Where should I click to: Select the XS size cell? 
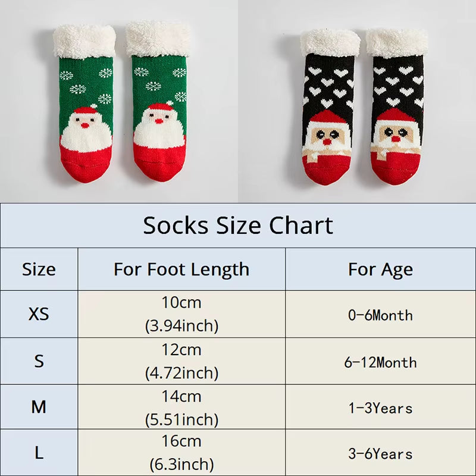pos(39,314)
